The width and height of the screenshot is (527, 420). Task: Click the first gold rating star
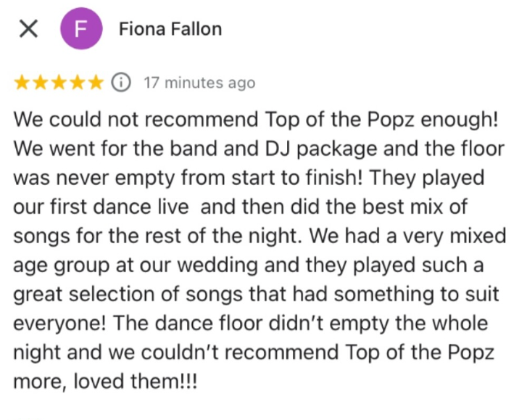[22, 83]
